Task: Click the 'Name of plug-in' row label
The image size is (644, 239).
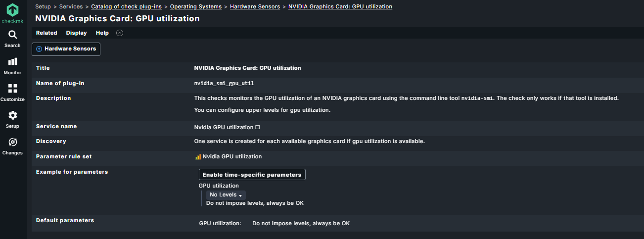Action: click(x=60, y=84)
